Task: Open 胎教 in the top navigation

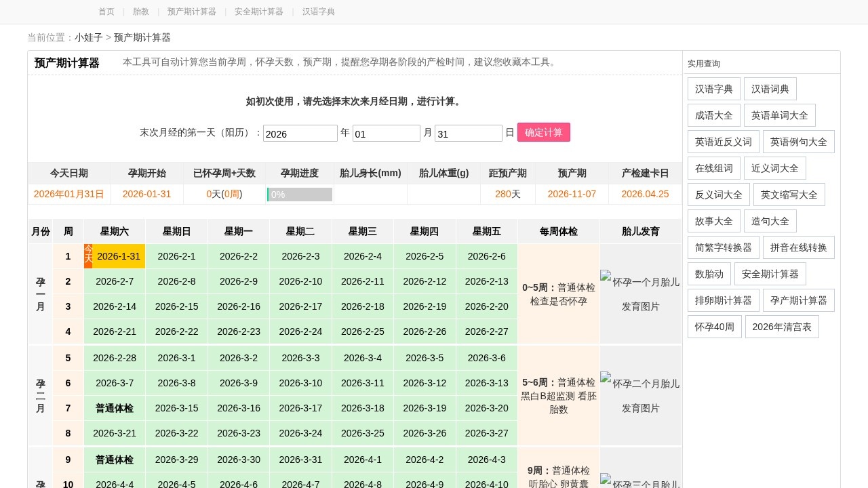Action: click(x=141, y=12)
